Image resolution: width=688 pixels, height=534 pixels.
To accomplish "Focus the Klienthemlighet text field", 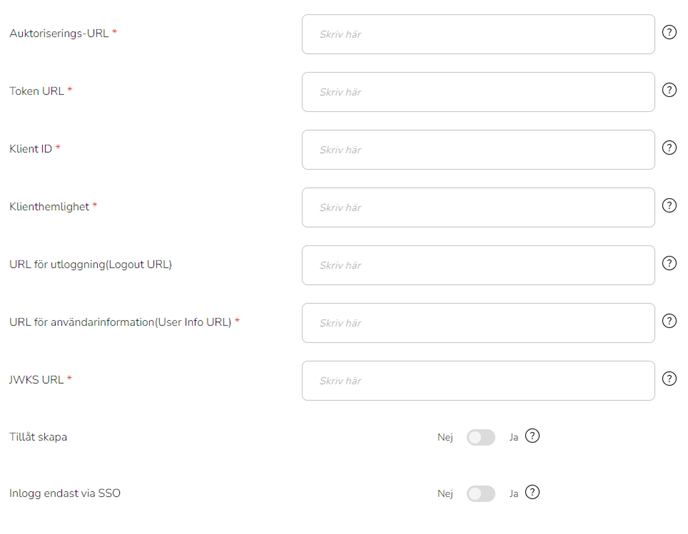I will (x=478, y=208).
